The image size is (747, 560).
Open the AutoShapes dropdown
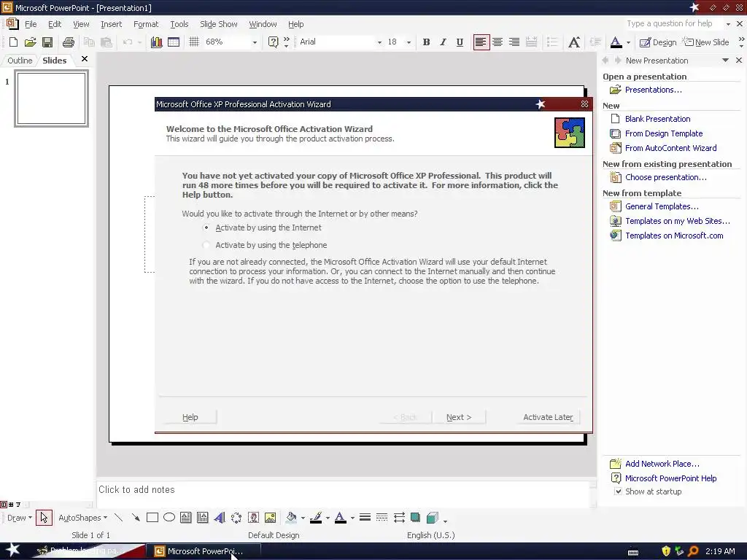click(83, 518)
